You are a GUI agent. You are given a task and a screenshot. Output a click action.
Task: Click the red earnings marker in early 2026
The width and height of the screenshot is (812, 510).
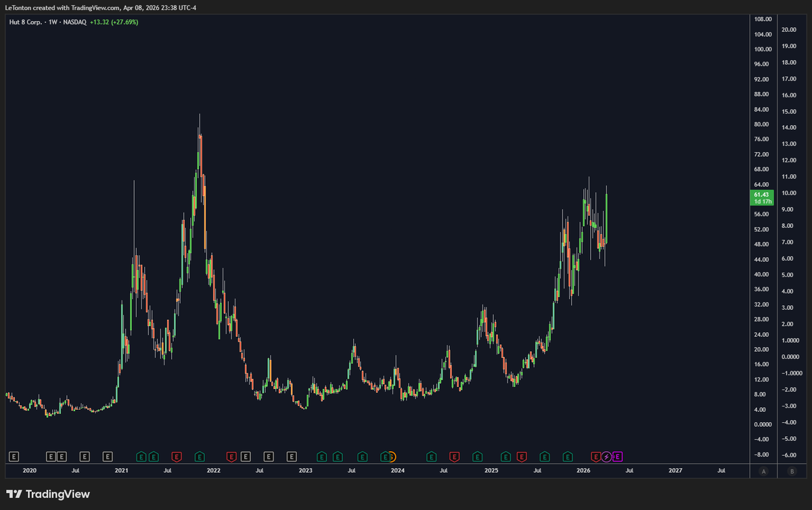click(596, 457)
